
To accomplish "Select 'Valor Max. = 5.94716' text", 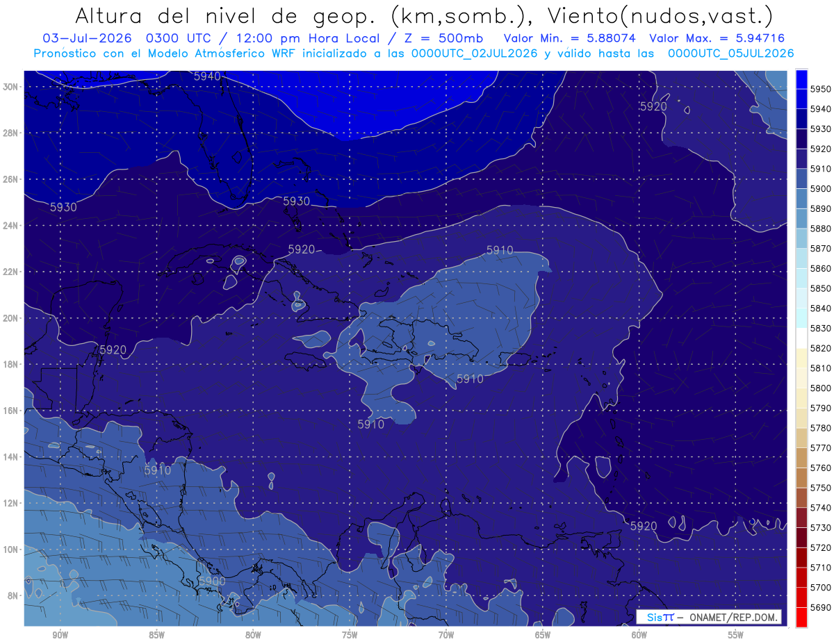I will (x=717, y=38).
